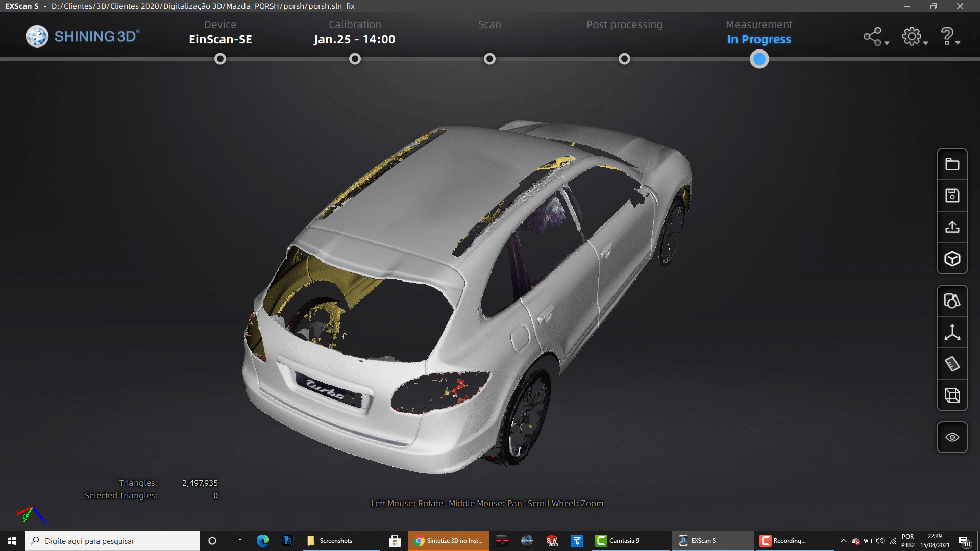Go to the Device step
980x551 pixels.
[220, 24]
